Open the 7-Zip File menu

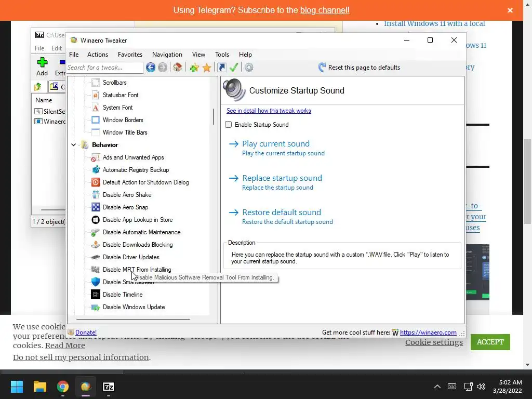(x=39, y=48)
